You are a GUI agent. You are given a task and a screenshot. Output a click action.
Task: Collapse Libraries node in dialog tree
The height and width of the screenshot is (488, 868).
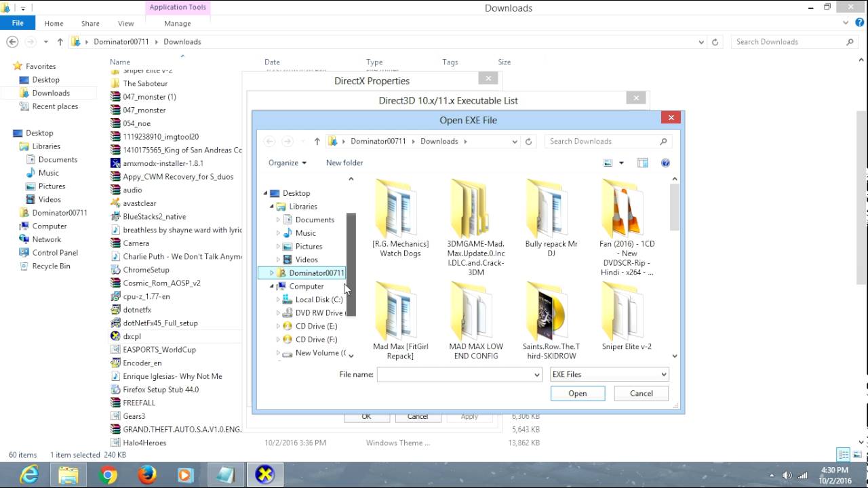[x=272, y=206]
